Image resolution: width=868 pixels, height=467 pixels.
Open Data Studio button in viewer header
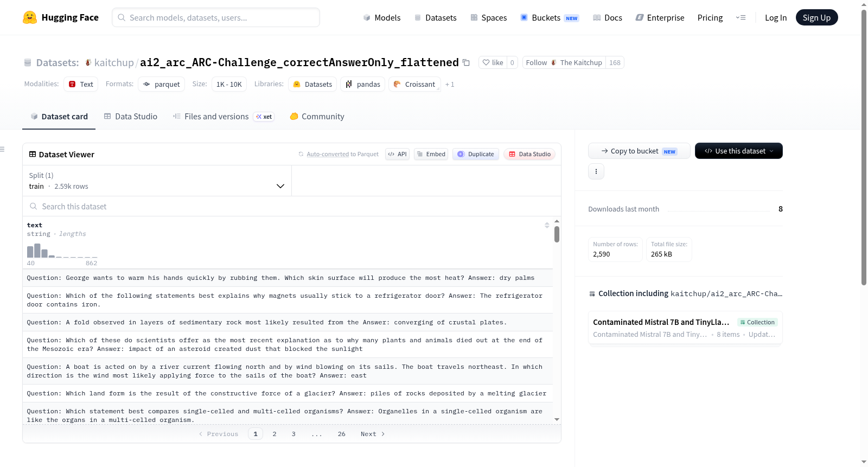click(529, 154)
